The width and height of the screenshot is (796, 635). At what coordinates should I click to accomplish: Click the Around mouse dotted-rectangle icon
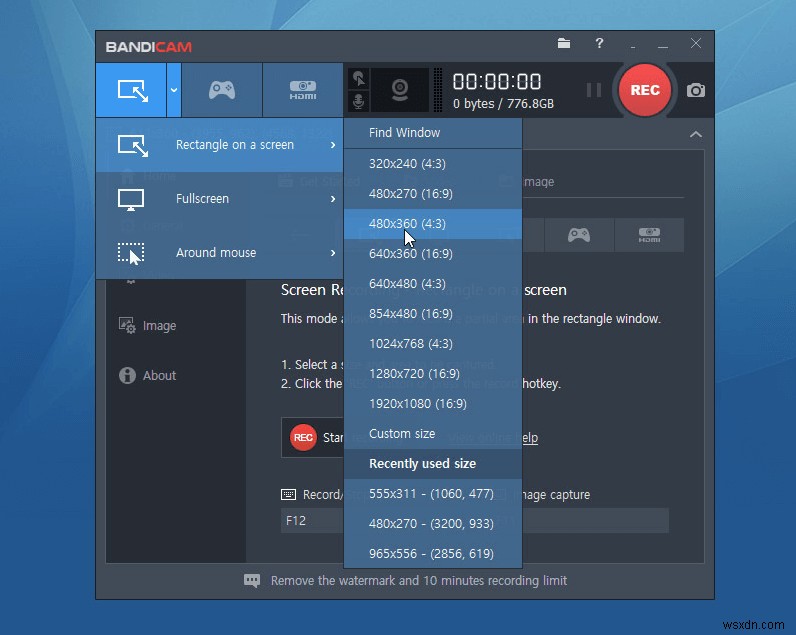[x=131, y=253]
